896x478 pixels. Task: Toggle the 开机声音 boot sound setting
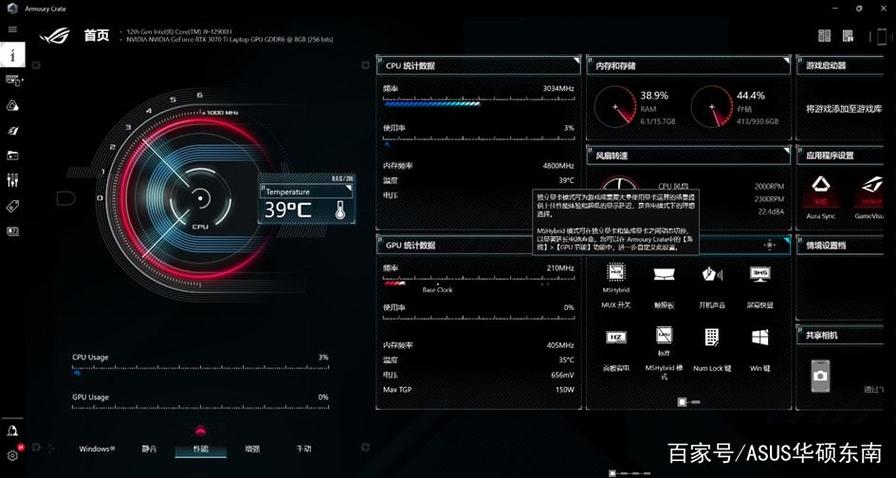[x=712, y=286]
